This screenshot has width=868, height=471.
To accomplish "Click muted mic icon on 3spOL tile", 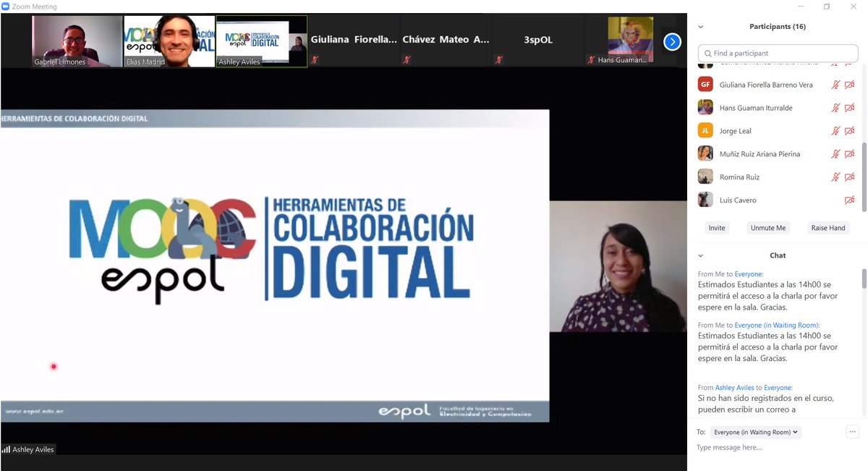I will point(499,60).
